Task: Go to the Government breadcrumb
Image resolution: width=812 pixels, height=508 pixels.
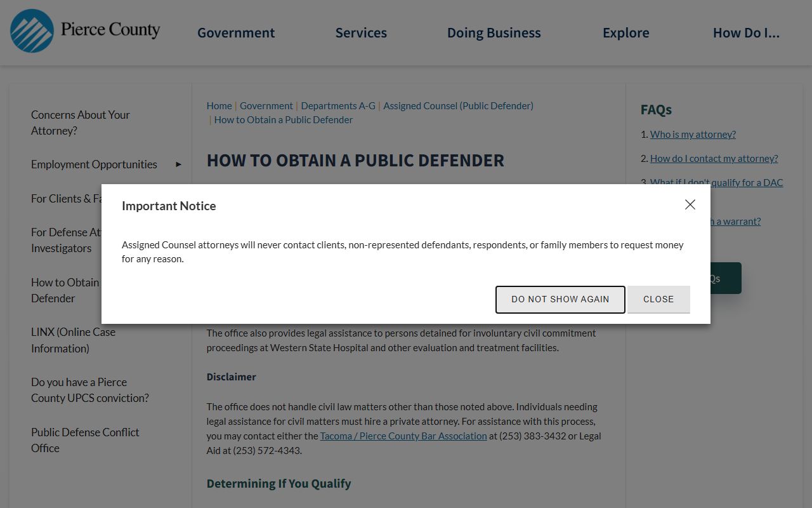Action: coord(266,105)
